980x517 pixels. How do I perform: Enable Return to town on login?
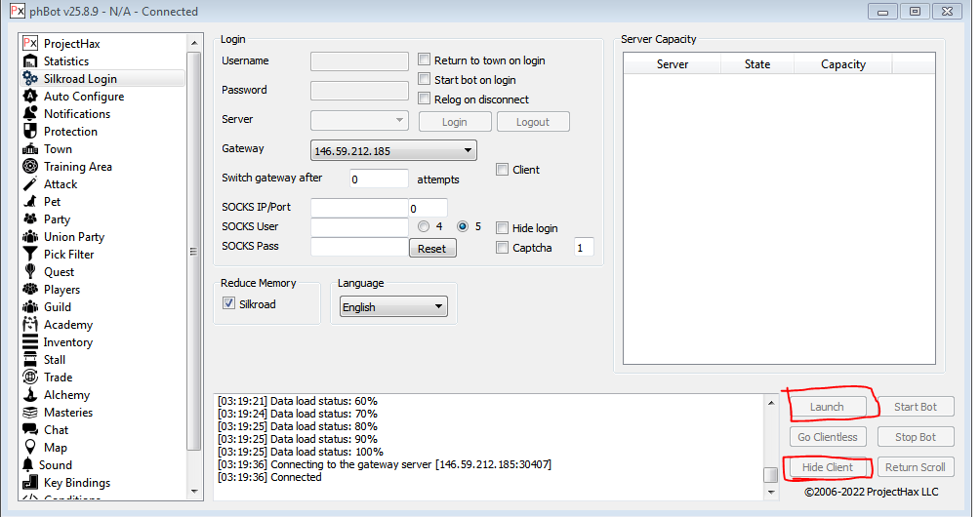[x=425, y=60]
